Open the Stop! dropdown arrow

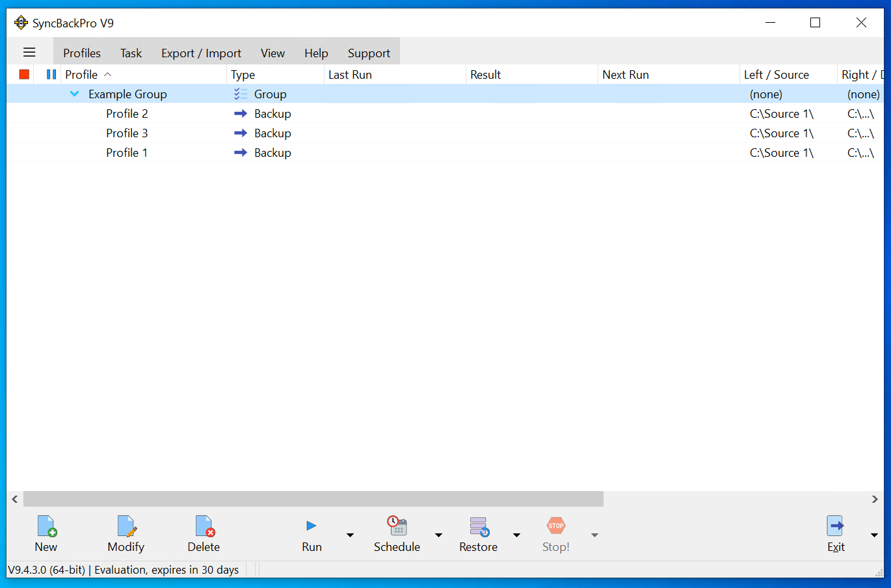(x=594, y=535)
